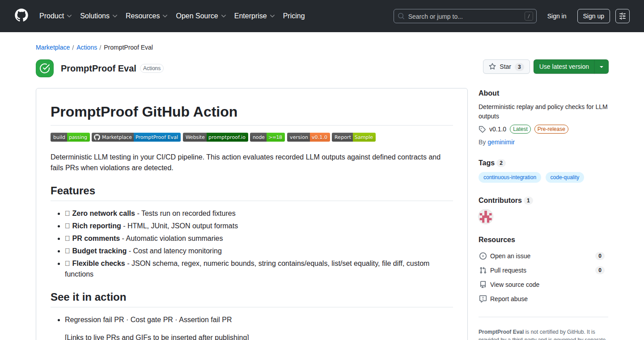Open the v0.1.0 release tag link
This screenshot has width=644, height=340.
(497, 129)
